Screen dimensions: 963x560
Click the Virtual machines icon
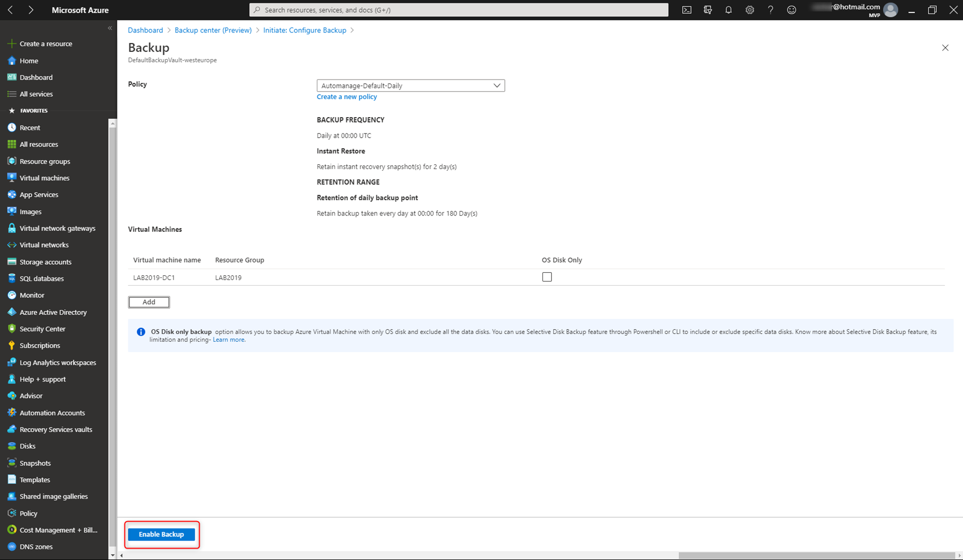[x=12, y=177]
